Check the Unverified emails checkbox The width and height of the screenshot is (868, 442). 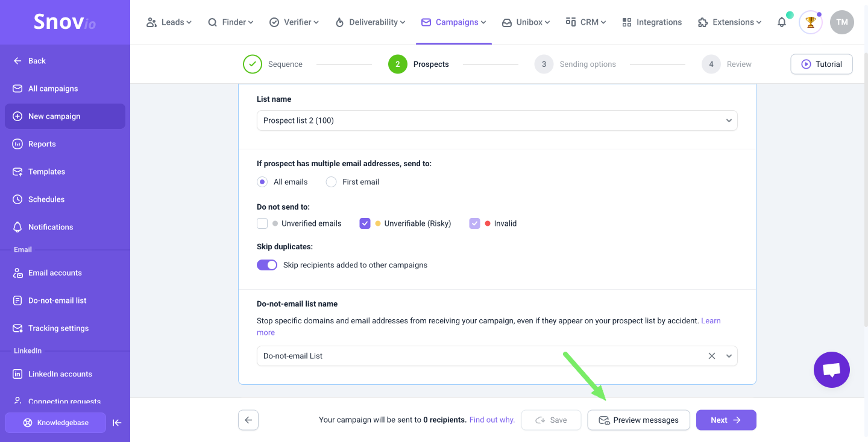coord(262,223)
